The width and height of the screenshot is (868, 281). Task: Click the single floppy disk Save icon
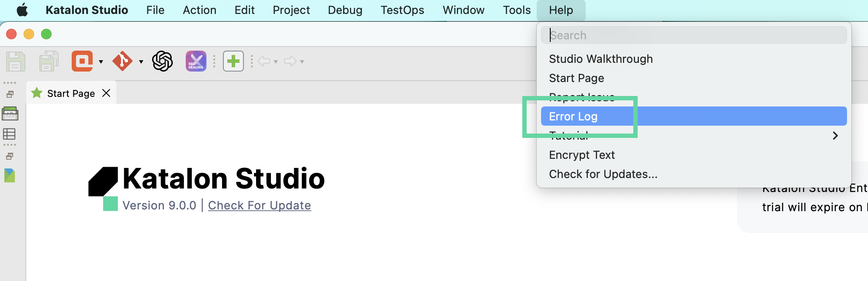click(15, 61)
